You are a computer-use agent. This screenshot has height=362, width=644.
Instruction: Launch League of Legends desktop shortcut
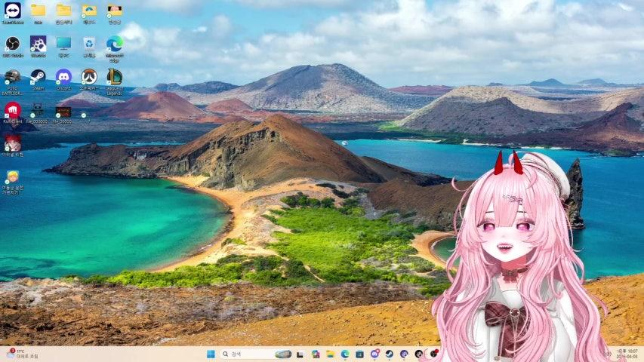tap(115, 82)
